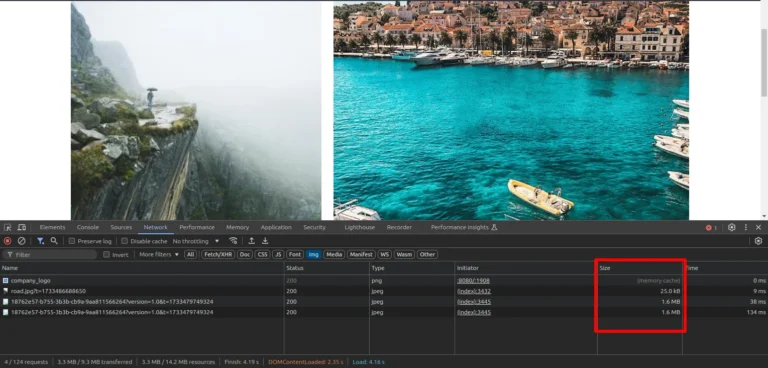Open the (index):3432 initiator link
The image size is (768, 368).
[x=474, y=291]
